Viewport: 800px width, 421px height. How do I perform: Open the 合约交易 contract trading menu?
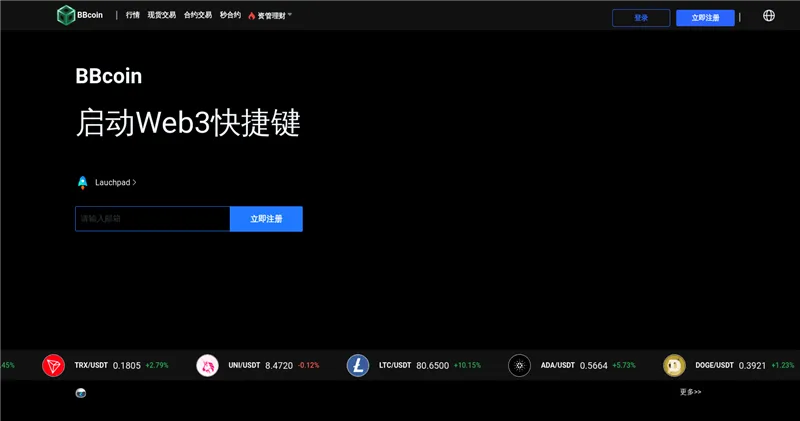click(x=198, y=15)
